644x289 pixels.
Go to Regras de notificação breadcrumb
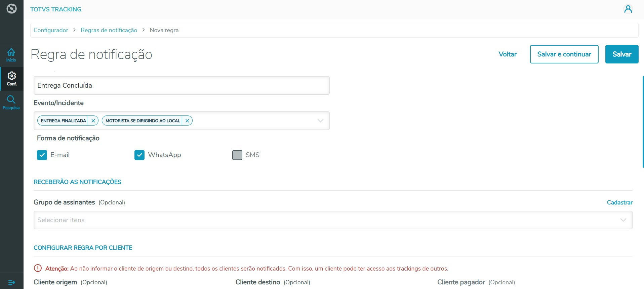click(109, 30)
